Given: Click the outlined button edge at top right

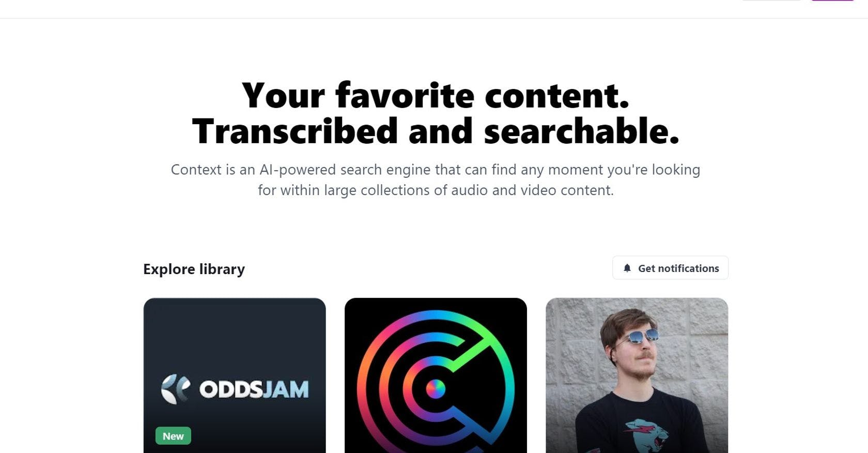Looking at the screenshot, I should [771, 1].
